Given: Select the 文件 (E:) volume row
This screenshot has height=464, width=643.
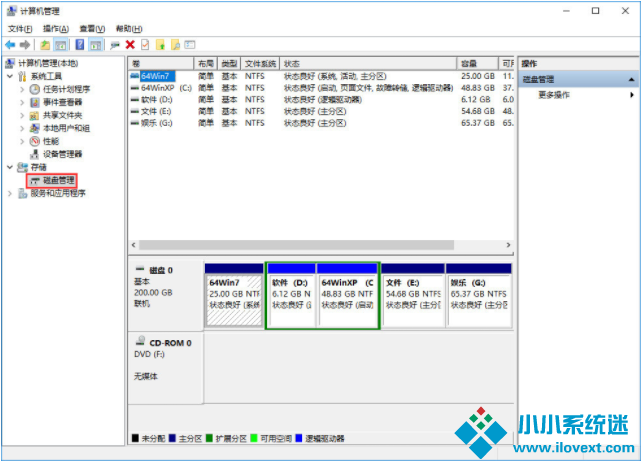Looking at the screenshot, I should 321,112.
